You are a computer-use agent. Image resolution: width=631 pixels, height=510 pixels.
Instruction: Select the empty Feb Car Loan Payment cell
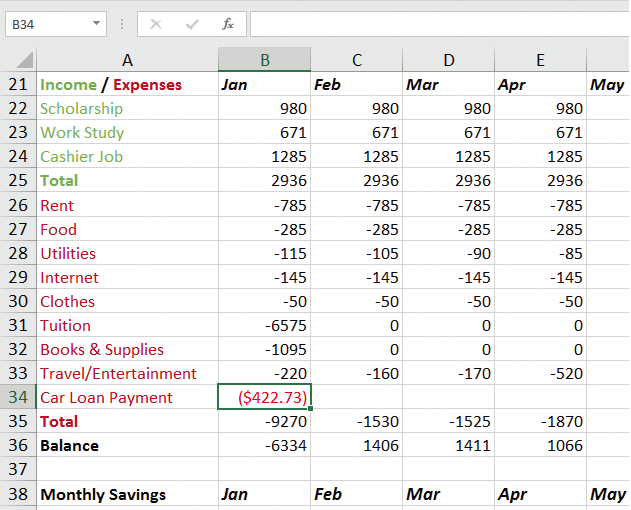tap(357, 397)
